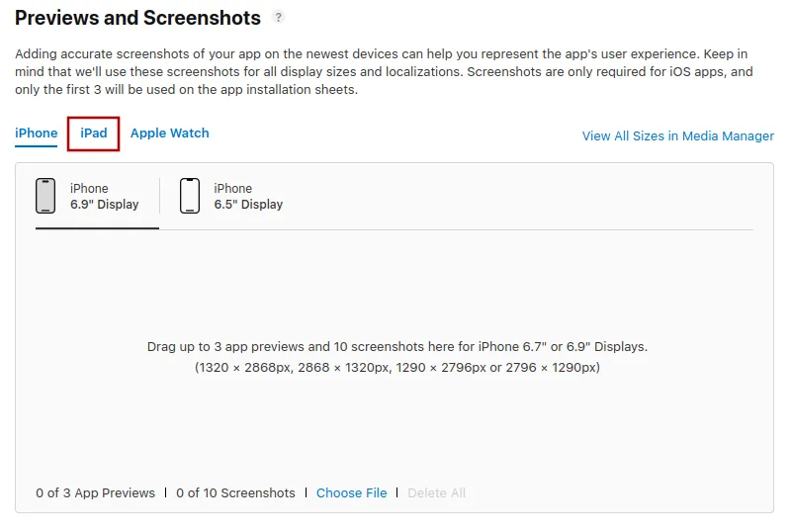The image size is (792, 532).
Task: Click the 0 of 3 App Previews counter
Action: pyautogui.click(x=95, y=492)
